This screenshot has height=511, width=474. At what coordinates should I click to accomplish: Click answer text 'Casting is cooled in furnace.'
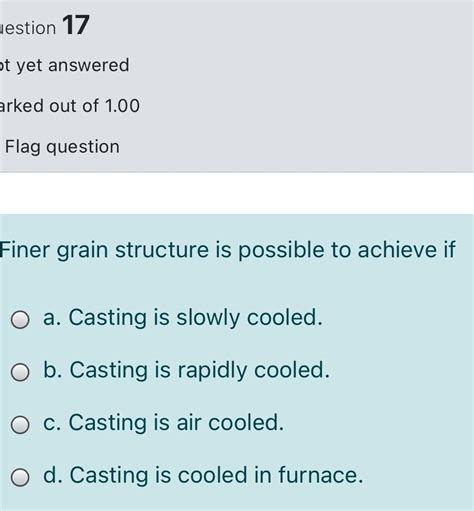(x=216, y=475)
